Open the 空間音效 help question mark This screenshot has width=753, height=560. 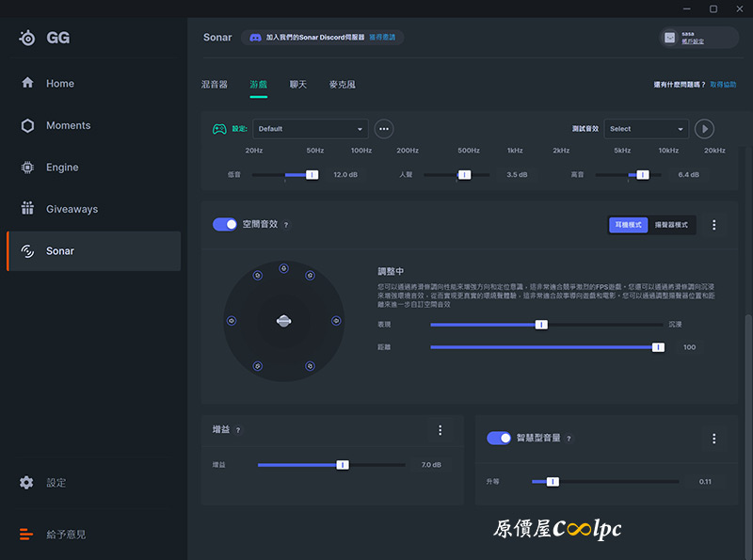tap(286, 225)
